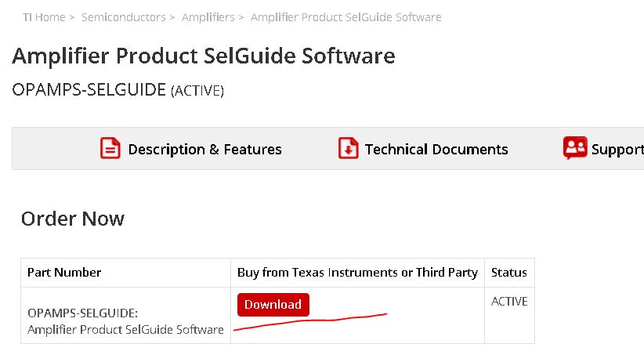Switch to the Technical Documents tab label

[x=436, y=149]
